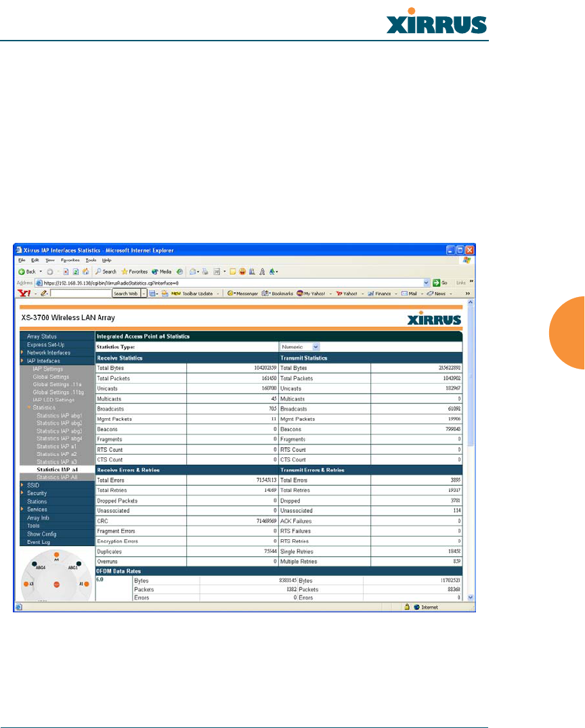Open Statistics IAP All page

tap(57, 477)
